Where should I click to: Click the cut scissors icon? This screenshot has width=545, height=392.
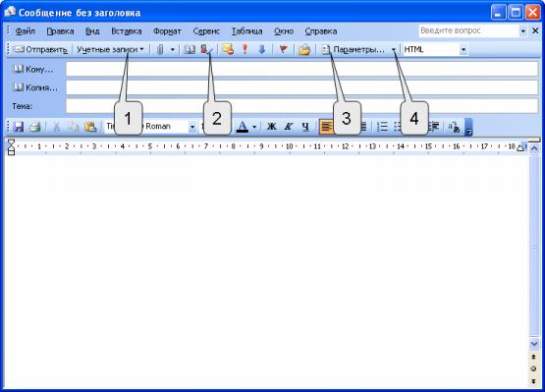[56, 127]
